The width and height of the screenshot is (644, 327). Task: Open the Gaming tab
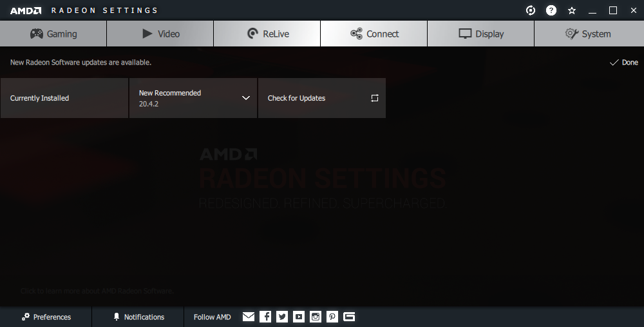(x=53, y=34)
